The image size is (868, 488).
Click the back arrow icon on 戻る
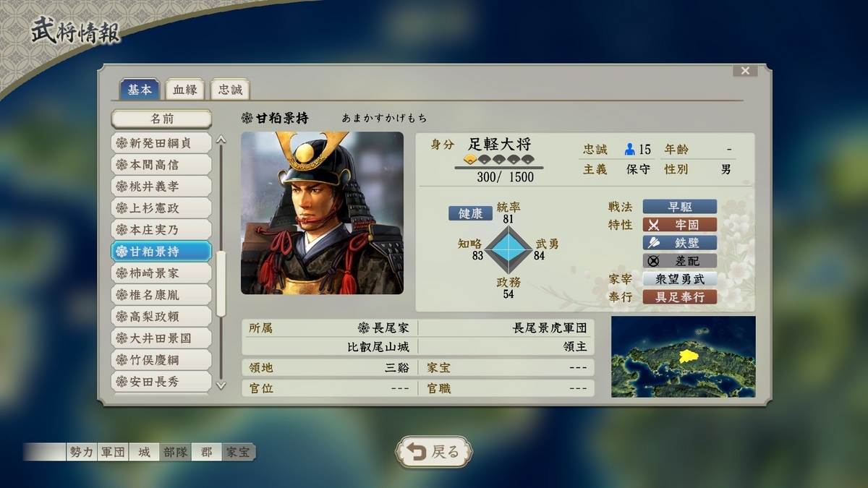coord(417,452)
